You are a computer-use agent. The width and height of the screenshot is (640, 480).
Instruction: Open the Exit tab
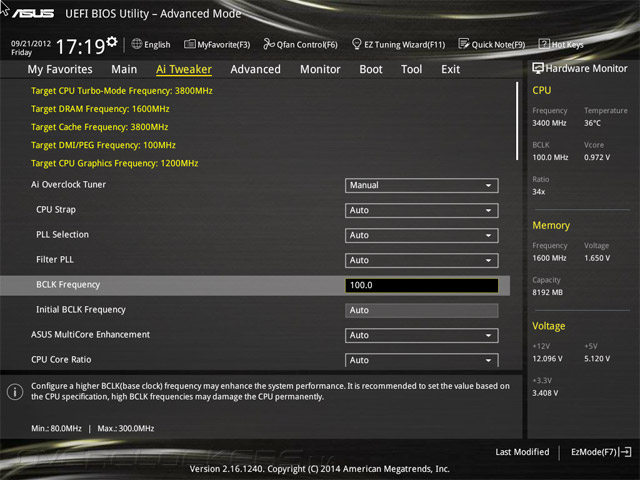tap(450, 69)
